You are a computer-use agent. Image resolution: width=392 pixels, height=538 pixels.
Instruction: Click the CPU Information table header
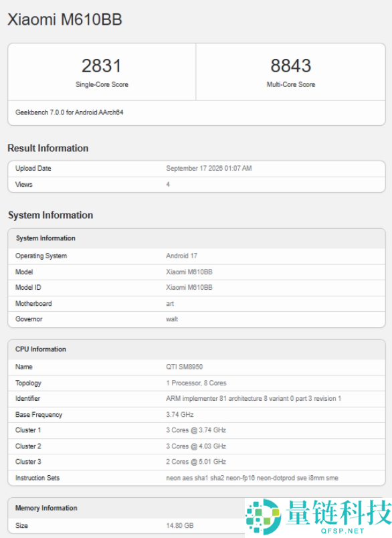[197, 349]
